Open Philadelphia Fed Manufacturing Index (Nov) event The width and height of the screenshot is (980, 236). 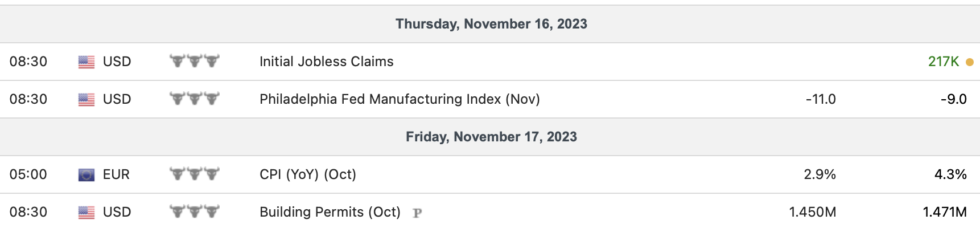point(400,99)
